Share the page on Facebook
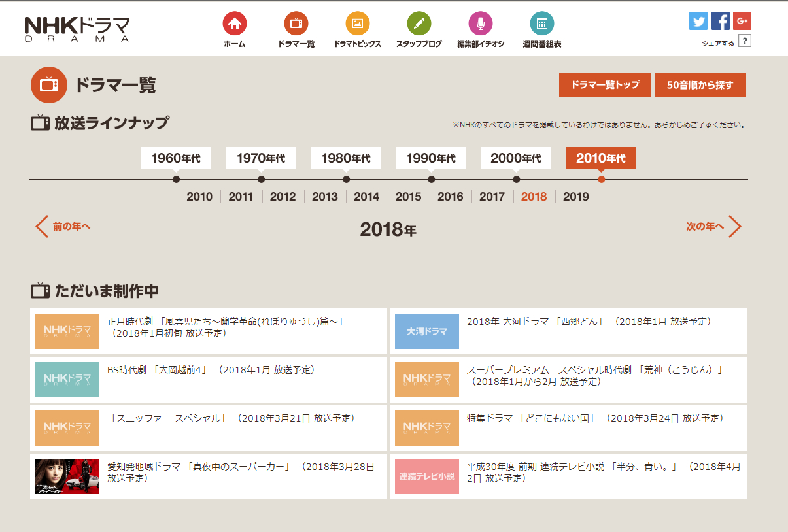The height and width of the screenshot is (532, 788). 721,21
